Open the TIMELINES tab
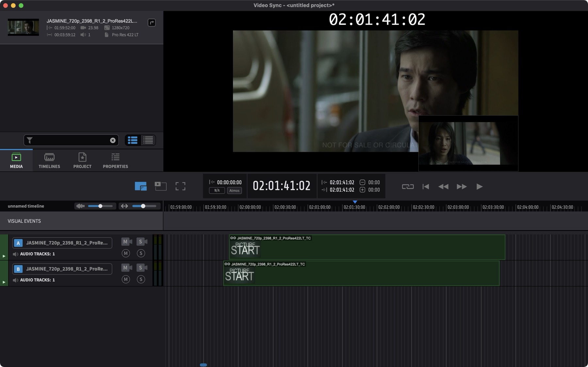Viewport: 588px width, 367px height. tap(49, 161)
